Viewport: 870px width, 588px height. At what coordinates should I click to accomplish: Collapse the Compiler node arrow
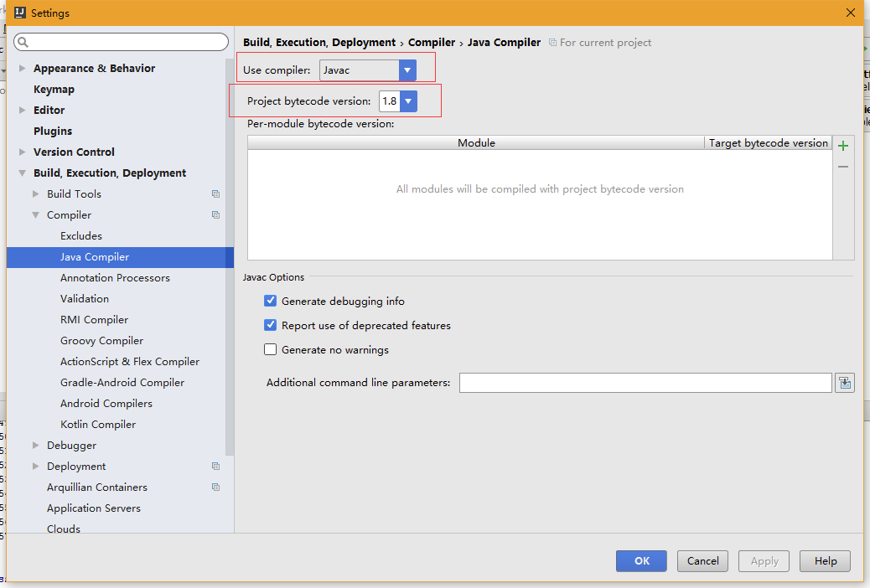(35, 215)
